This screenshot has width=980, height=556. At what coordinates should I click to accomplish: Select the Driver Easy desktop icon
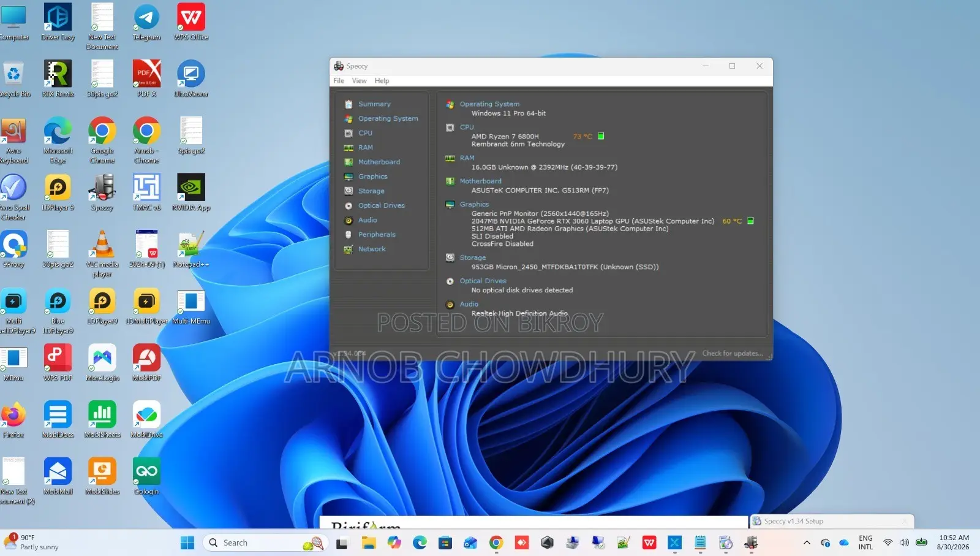(58, 23)
